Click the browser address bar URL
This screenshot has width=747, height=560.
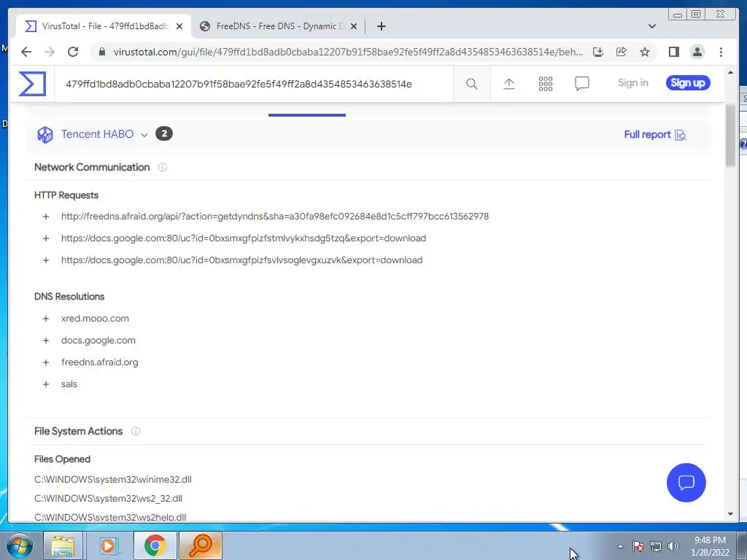pyautogui.click(x=348, y=52)
